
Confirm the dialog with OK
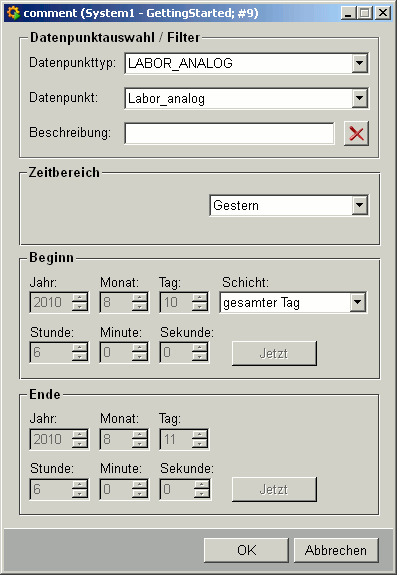246,550
